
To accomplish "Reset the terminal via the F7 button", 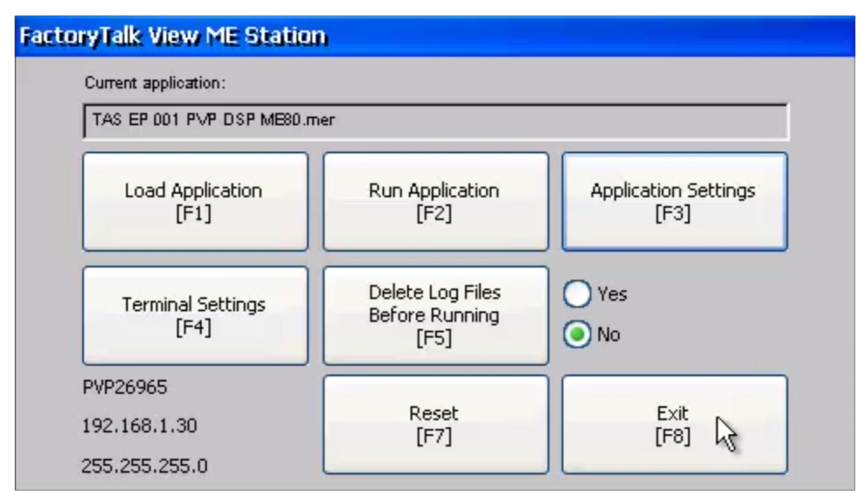I will point(435,423).
